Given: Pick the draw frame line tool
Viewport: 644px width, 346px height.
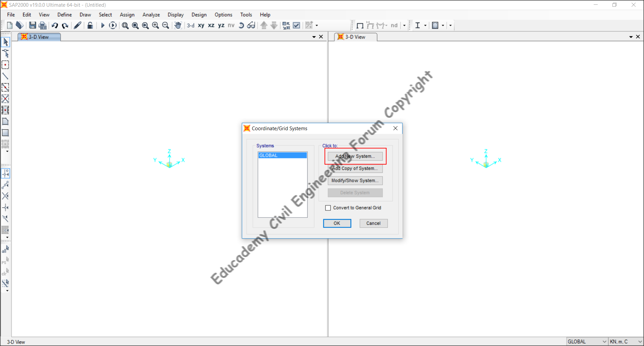Looking at the screenshot, I should pyautogui.click(x=5, y=76).
